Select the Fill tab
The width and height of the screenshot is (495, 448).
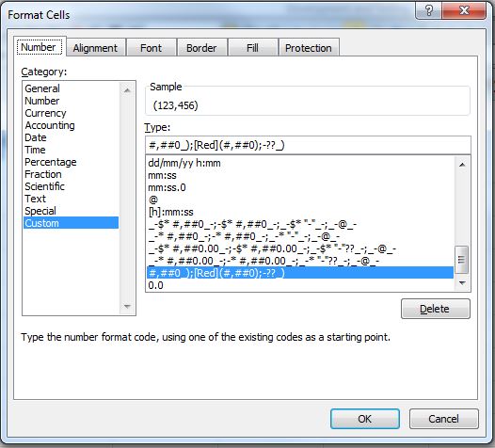pos(252,48)
